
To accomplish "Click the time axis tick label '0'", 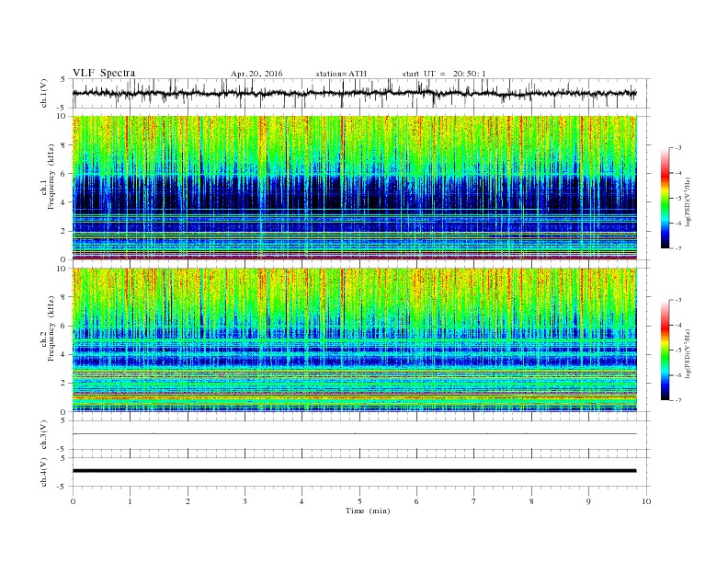I will point(73,501).
